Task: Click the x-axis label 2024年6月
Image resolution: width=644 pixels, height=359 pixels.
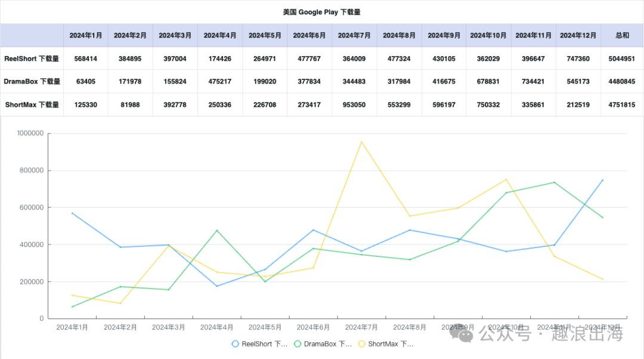Action: click(x=314, y=327)
